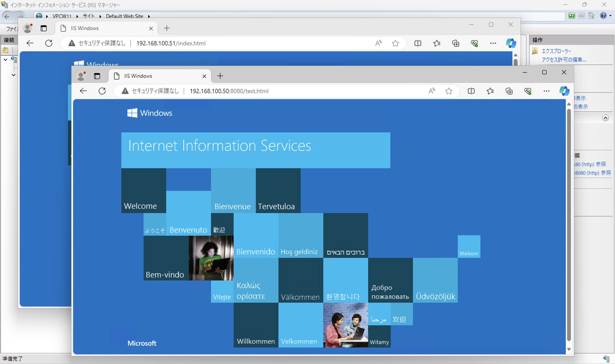Close IIS Windows tab in front Edge window
Viewport: 615px width, 364px height.
click(x=204, y=76)
